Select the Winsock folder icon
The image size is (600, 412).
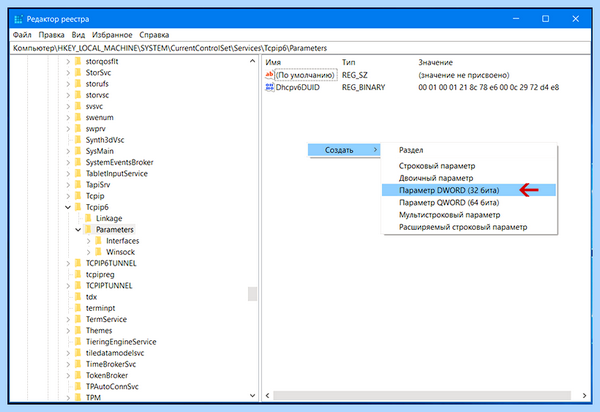click(98, 252)
